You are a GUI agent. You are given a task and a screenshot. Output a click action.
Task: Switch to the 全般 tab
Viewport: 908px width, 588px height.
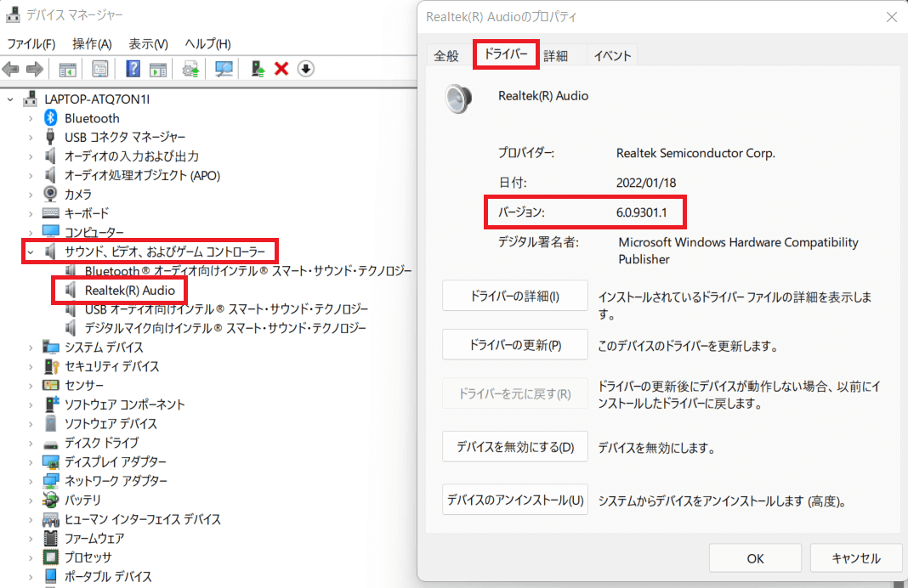[x=446, y=56]
